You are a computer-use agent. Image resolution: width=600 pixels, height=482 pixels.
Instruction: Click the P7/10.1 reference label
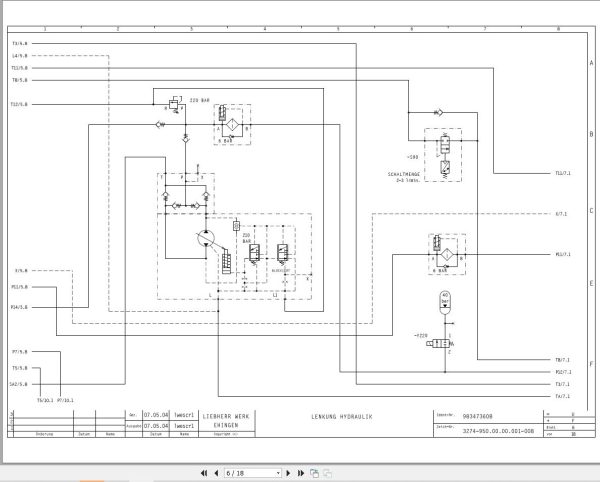65,401
